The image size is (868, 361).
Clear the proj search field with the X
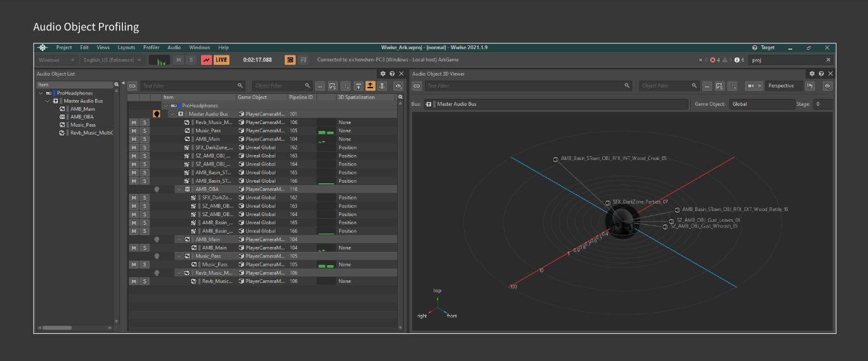point(828,60)
